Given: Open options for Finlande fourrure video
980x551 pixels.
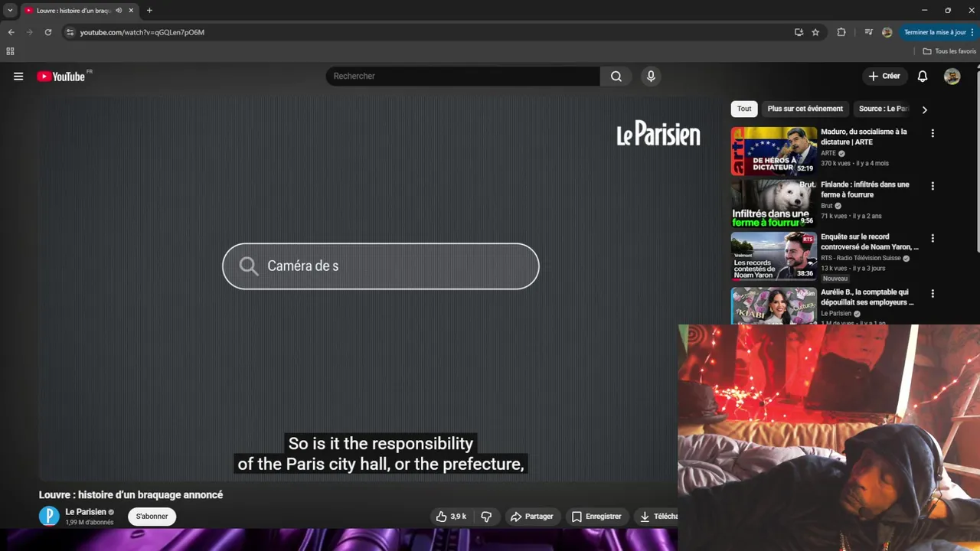Looking at the screenshot, I should pyautogui.click(x=933, y=186).
